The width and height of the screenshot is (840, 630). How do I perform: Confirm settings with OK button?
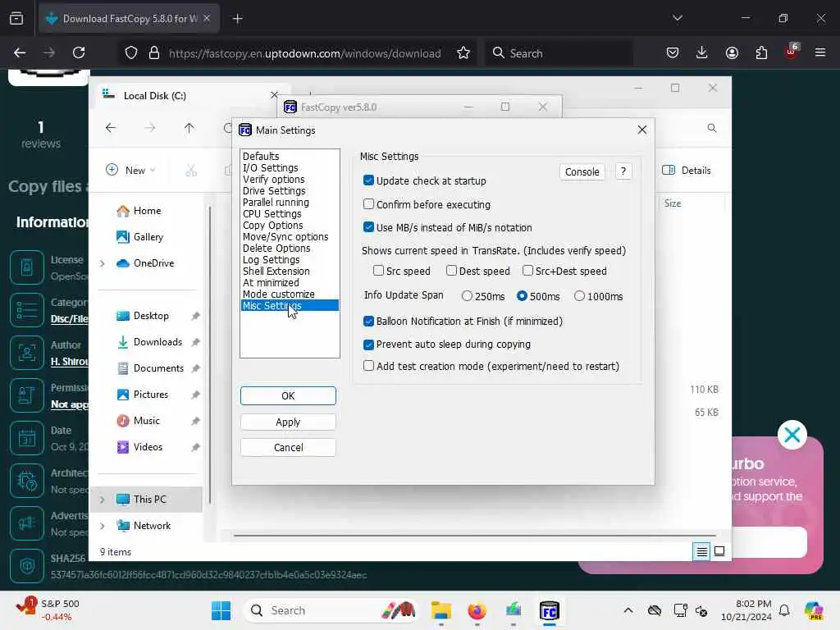[288, 396]
